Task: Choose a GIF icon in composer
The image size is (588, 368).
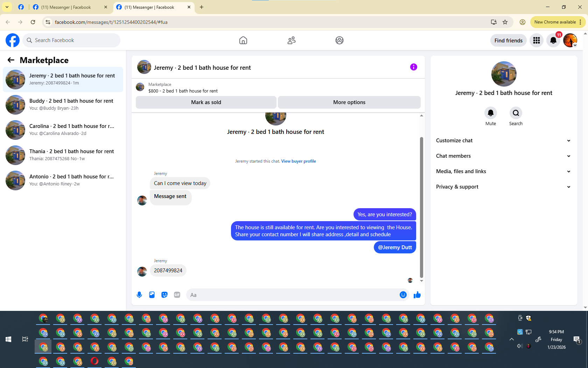Action: click(x=177, y=295)
